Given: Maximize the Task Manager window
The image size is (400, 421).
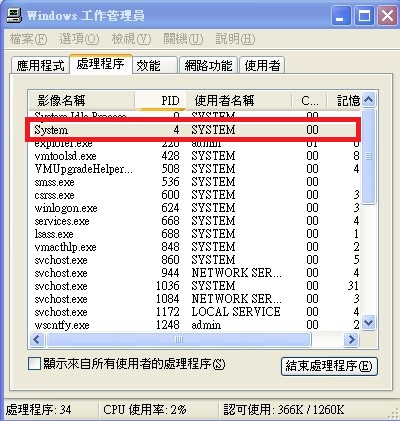Looking at the screenshot, I should point(364,16).
